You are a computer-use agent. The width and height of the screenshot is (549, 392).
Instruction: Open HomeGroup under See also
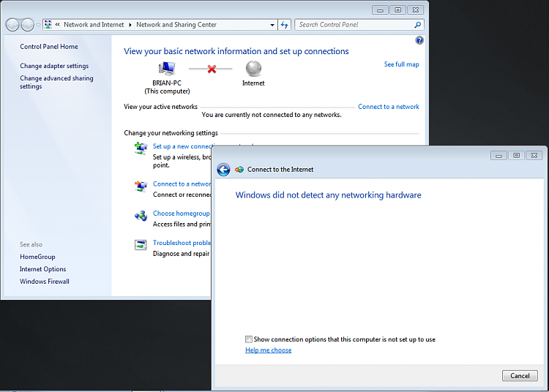point(37,257)
